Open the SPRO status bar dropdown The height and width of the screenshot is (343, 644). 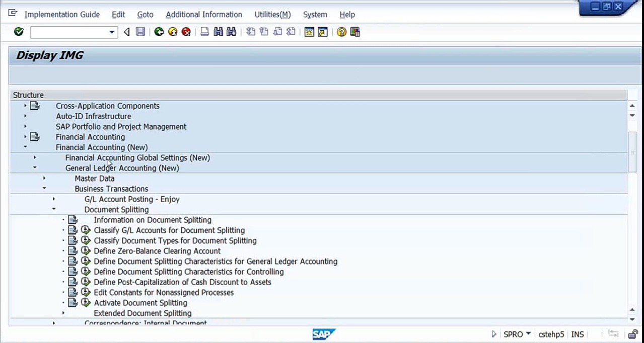point(528,333)
